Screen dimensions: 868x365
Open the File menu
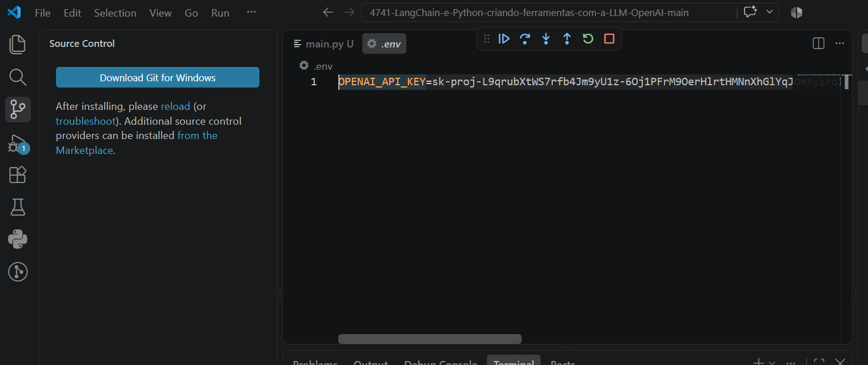(43, 13)
